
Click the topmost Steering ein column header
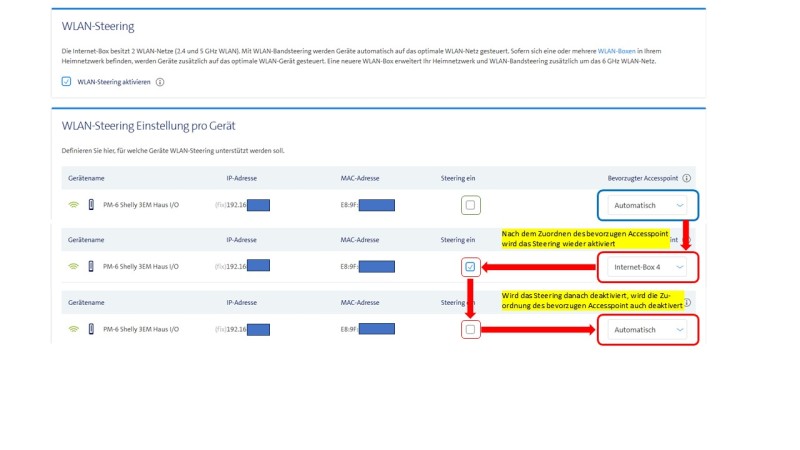click(x=458, y=179)
